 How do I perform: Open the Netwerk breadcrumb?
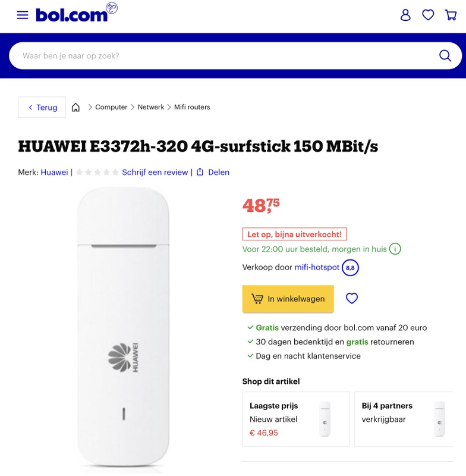click(x=151, y=107)
